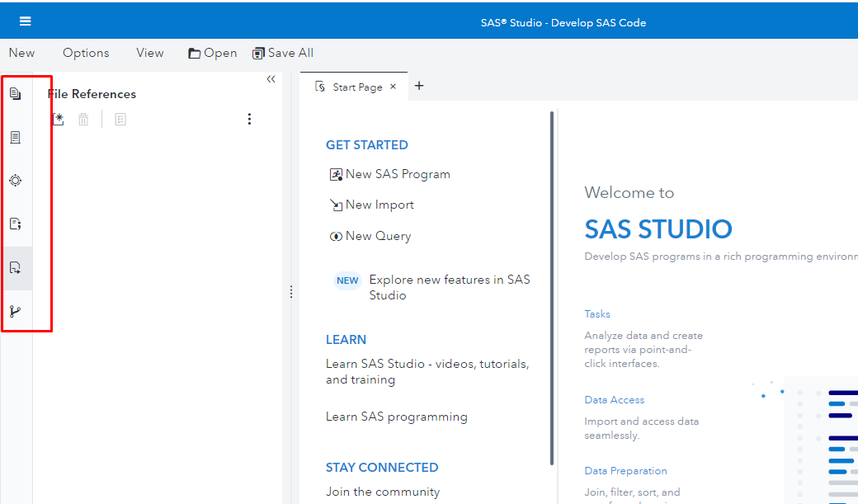
Task: Expand the panel divider handle with vertical dots
Action: pos(290,291)
